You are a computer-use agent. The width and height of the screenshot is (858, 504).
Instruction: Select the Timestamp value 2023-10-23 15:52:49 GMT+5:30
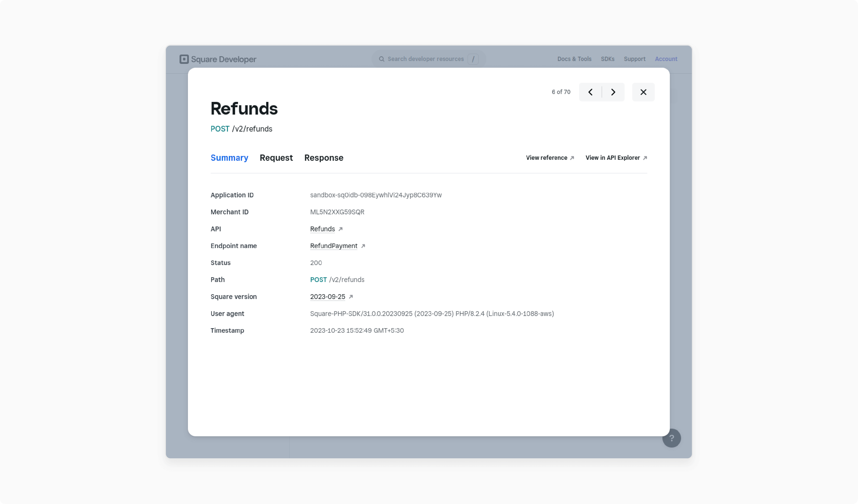click(357, 330)
